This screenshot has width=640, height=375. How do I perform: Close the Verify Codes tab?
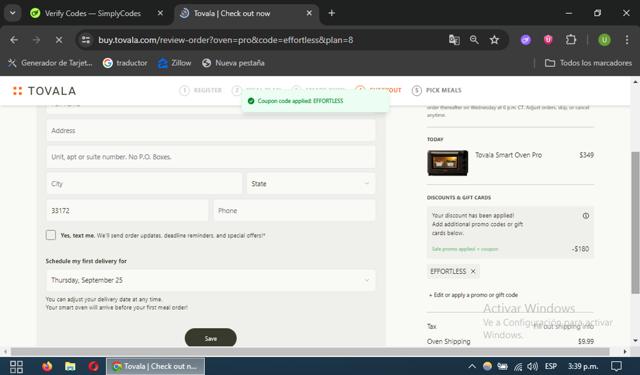[160, 13]
